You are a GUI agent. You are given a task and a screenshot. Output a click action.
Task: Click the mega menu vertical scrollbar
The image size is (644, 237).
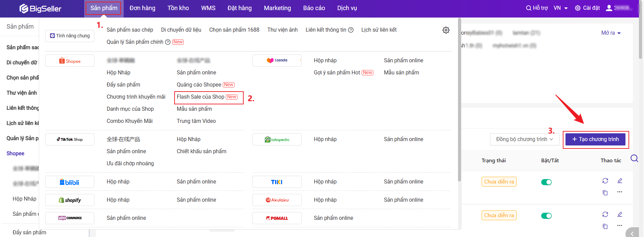pos(459,101)
